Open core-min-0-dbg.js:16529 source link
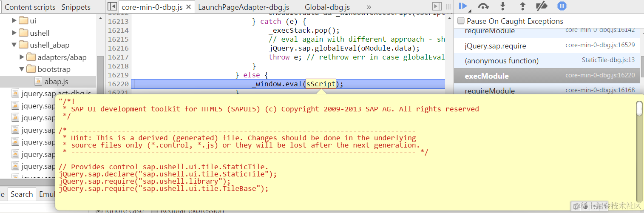This screenshot has height=213, width=644. [x=600, y=45]
